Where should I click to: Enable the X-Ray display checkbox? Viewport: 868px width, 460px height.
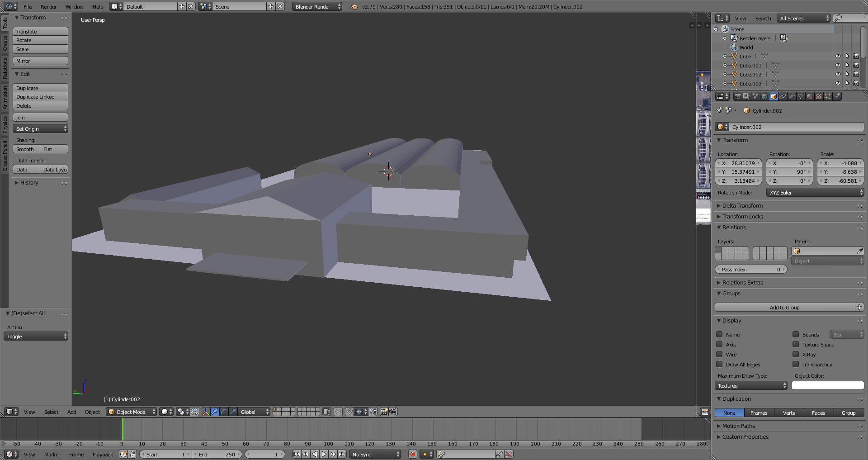(796, 354)
